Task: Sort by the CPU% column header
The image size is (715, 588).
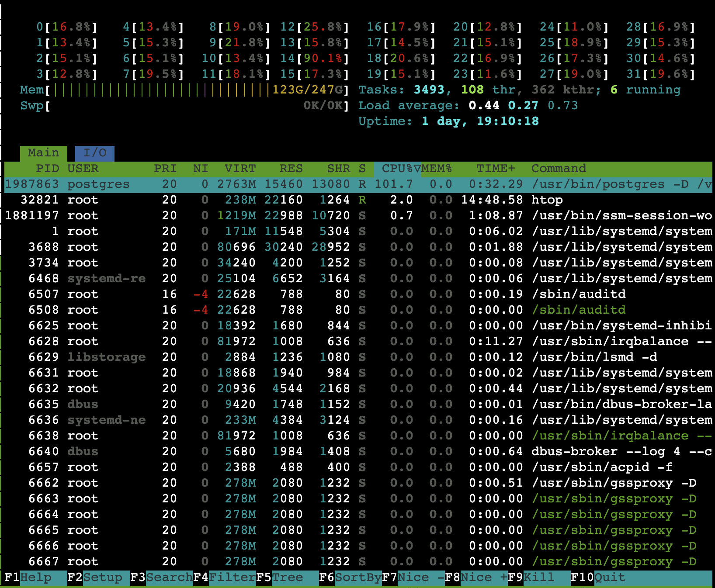Action: pos(397,169)
